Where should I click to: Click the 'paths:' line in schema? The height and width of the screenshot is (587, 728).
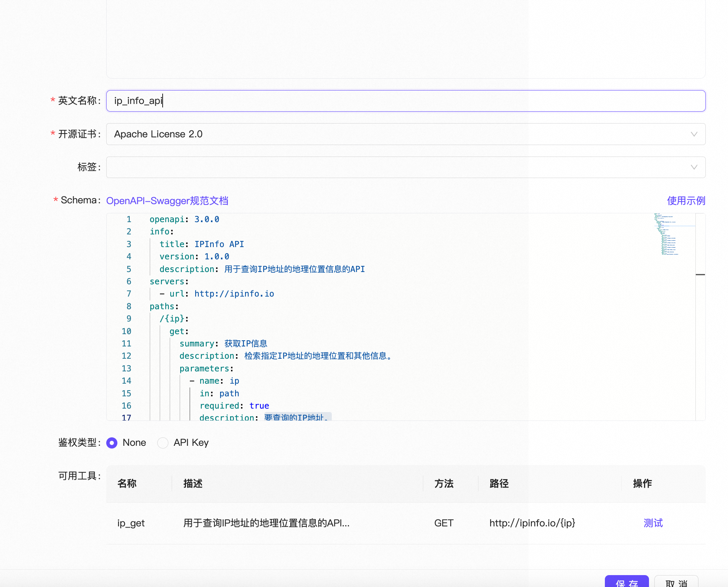[164, 307]
